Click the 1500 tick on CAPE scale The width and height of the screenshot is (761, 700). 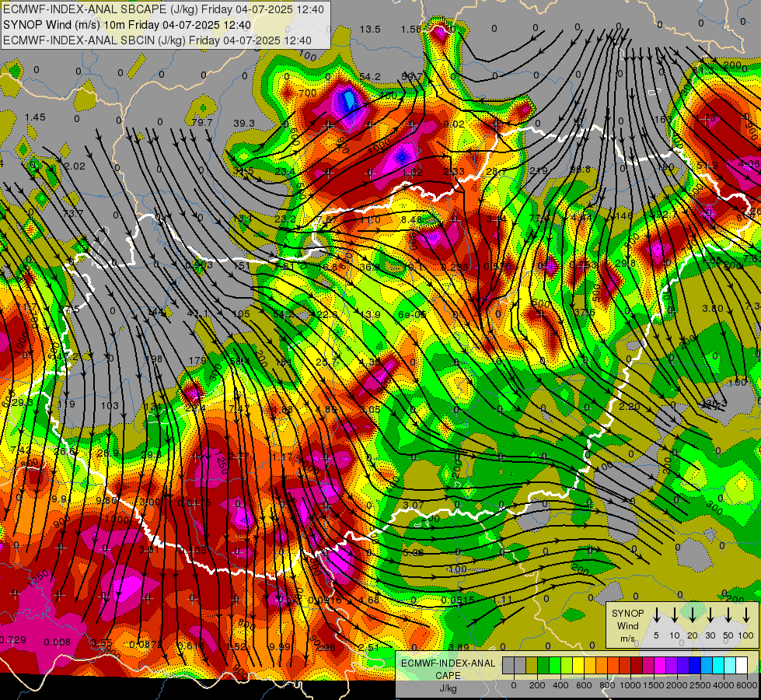(654, 685)
